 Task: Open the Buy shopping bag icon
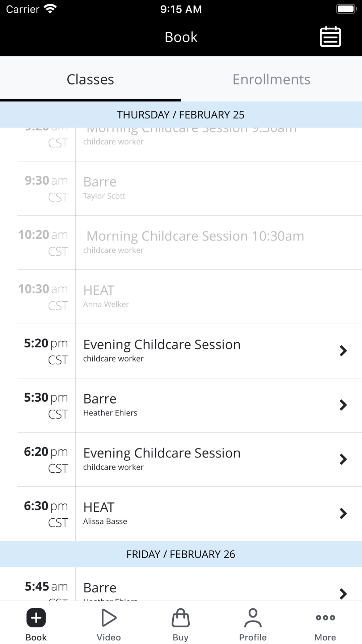(181, 618)
